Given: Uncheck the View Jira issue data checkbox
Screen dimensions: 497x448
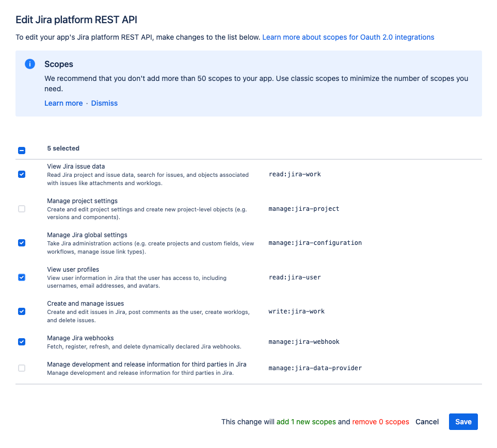Looking at the screenshot, I should 22,174.
